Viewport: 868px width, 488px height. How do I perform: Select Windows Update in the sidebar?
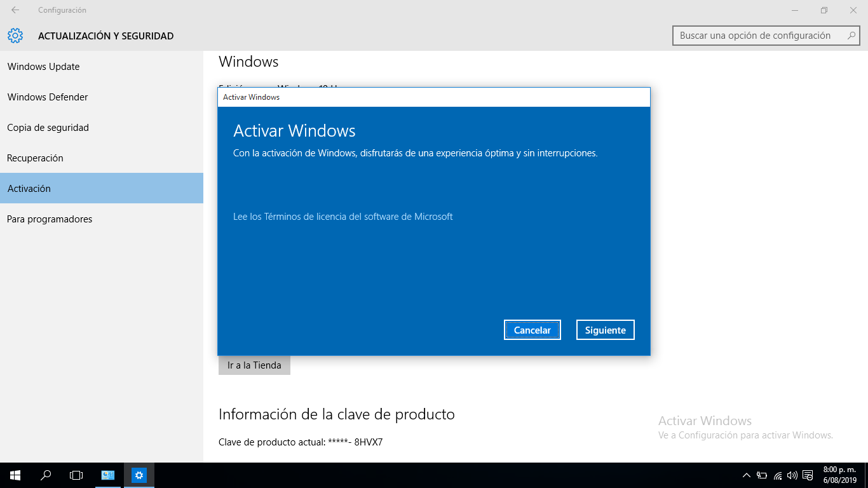pyautogui.click(x=102, y=67)
